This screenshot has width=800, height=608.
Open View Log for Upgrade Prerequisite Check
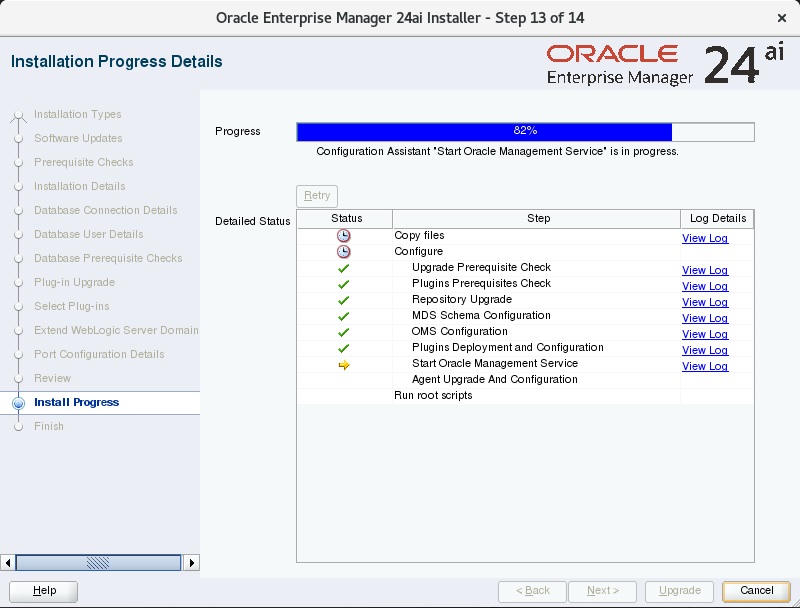[x=705, y=270]
